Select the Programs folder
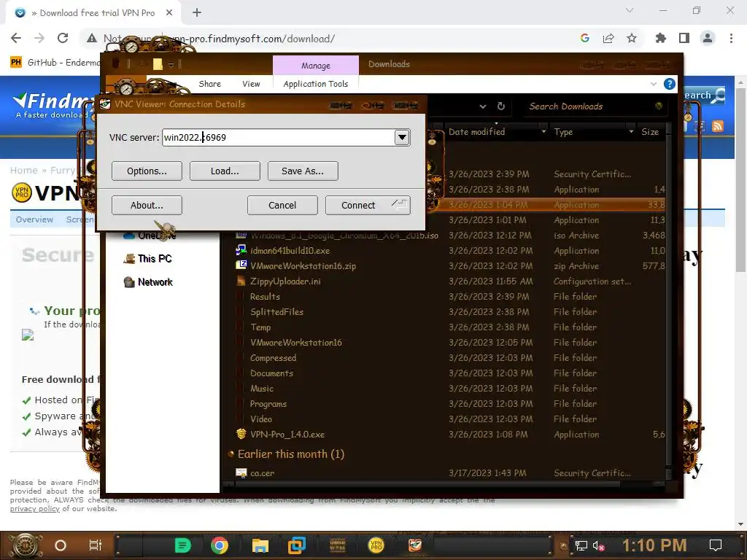Viewport: 747px width, 560px height. point(268,404)
